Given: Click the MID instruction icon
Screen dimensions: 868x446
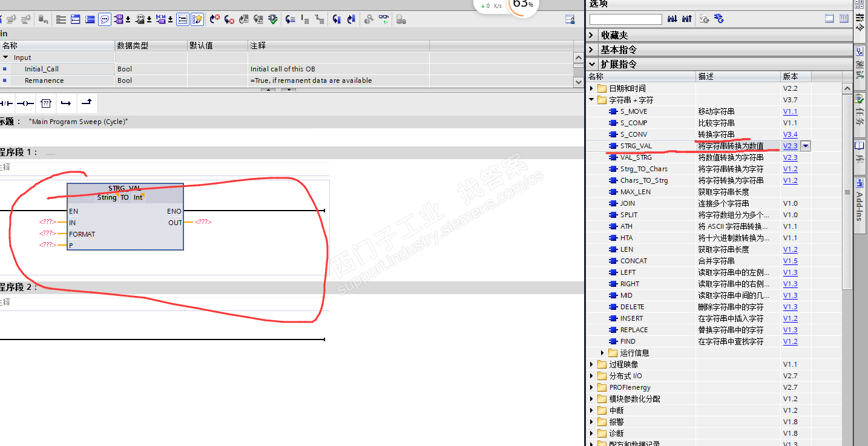Looking at the screenshot, I should tap(613, 295).
